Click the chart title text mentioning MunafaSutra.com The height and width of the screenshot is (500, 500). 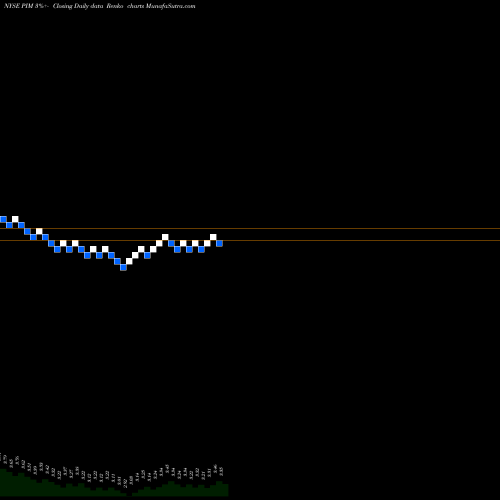[x=99, y=6]
